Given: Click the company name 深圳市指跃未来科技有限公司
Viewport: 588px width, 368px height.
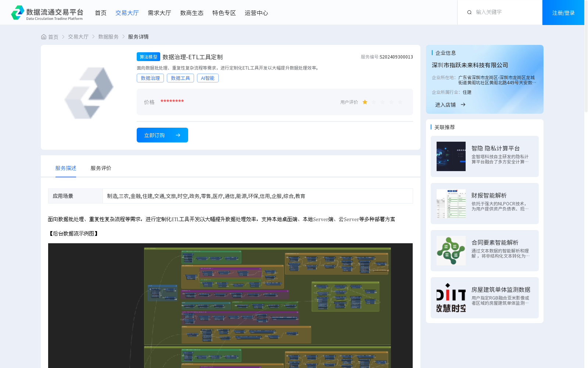Looking at the screenshot, I should pyautogui.click(x=470, y=65).
